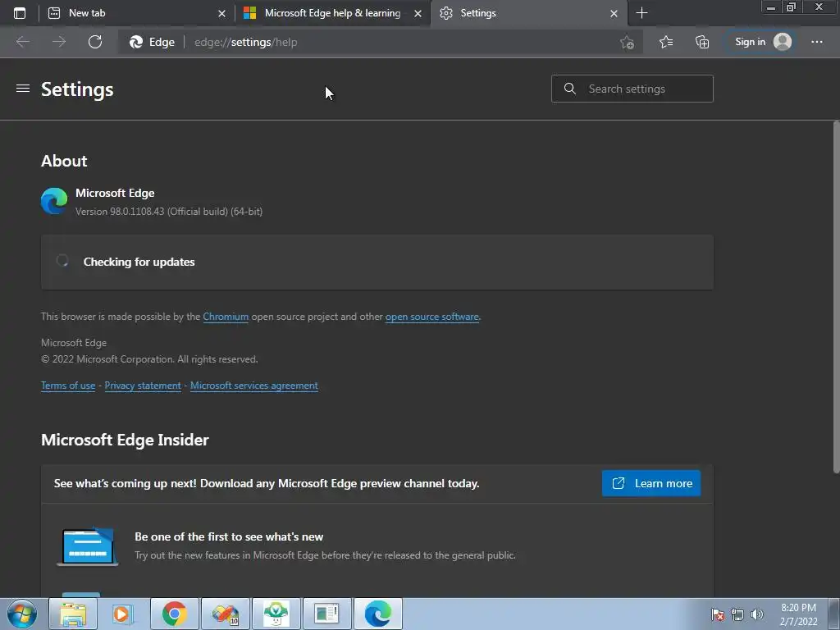Go forward with the forward arrow
Image resolution: width=840 pixels, height=630 pixels.
pos(59,42)
